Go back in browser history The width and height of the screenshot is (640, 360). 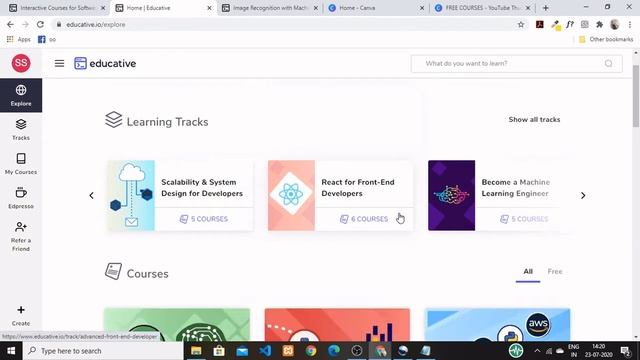pos(10,24)
